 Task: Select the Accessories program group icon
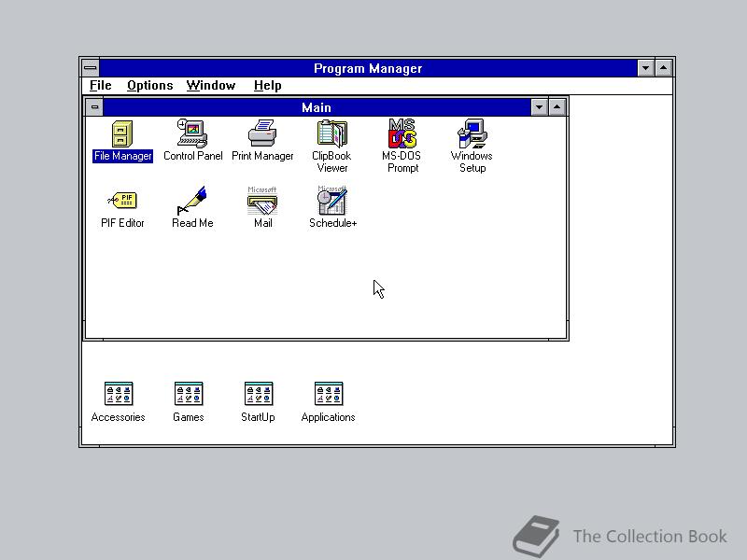click(119, 394)
